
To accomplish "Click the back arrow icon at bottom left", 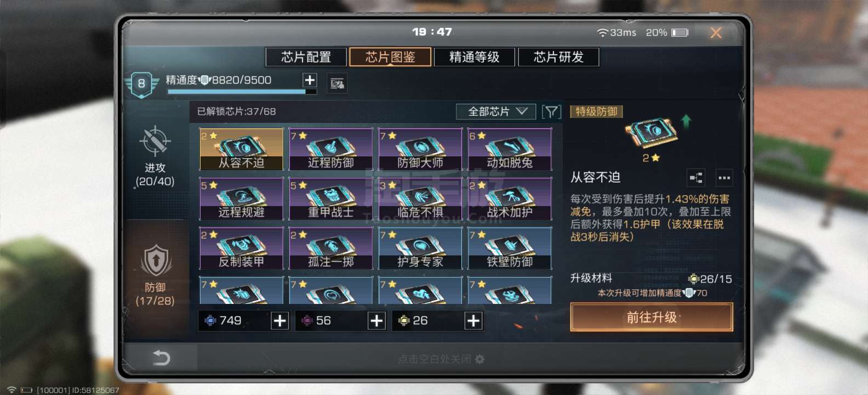I will (x=161, y=358).
